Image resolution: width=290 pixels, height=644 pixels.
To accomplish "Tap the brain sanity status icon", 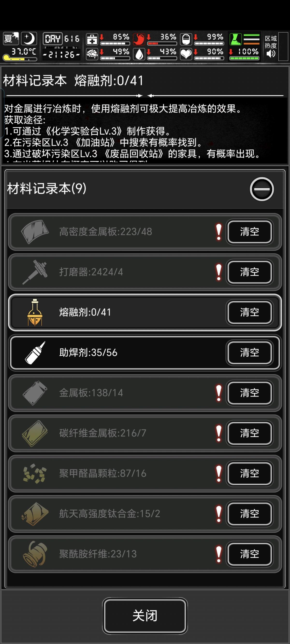I will pyautogui.click(x=92, y=54).
